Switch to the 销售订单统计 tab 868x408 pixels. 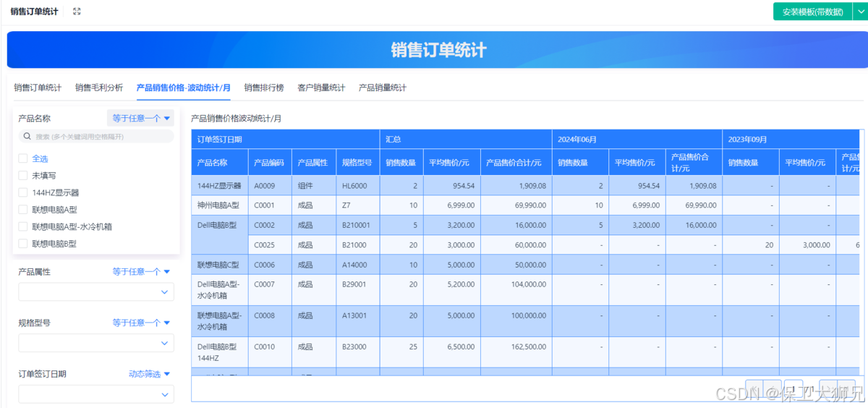pyautogui.click(x=38, y=88)
